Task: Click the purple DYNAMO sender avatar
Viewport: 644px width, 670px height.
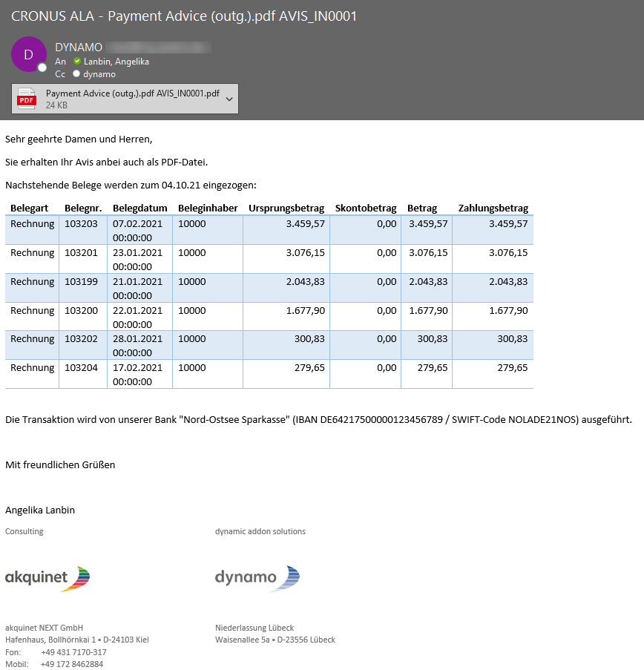Action: pos(28,54)
